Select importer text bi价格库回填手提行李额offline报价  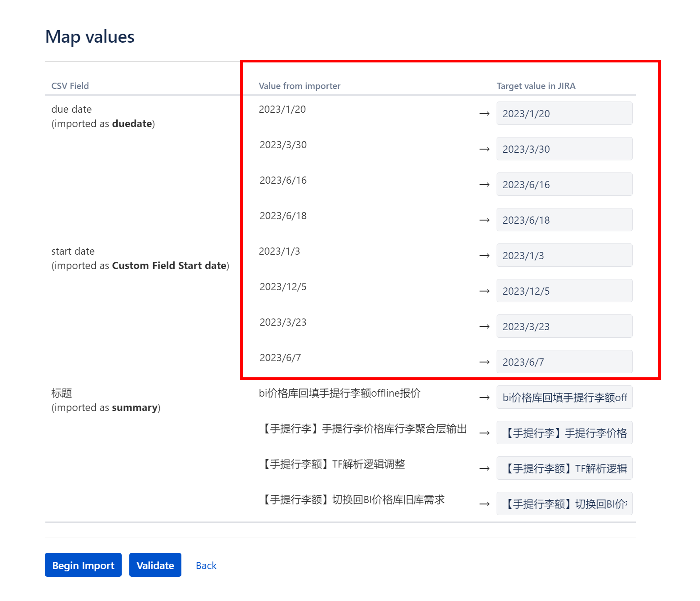pos(340,393)
